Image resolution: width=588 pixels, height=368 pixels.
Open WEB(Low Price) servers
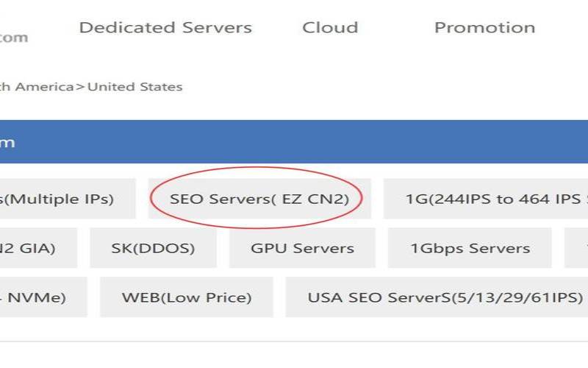click(x=186, y=297)
